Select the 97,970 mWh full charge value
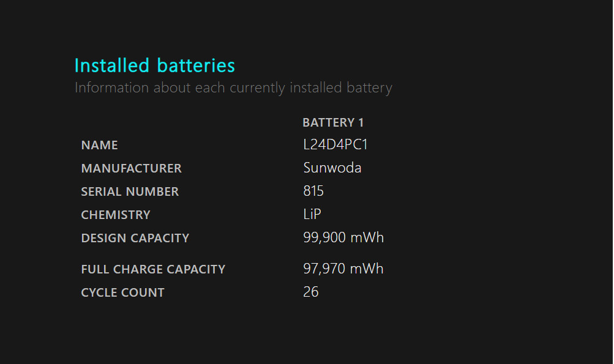Screen dimensions: 614x364 [343, 269]
